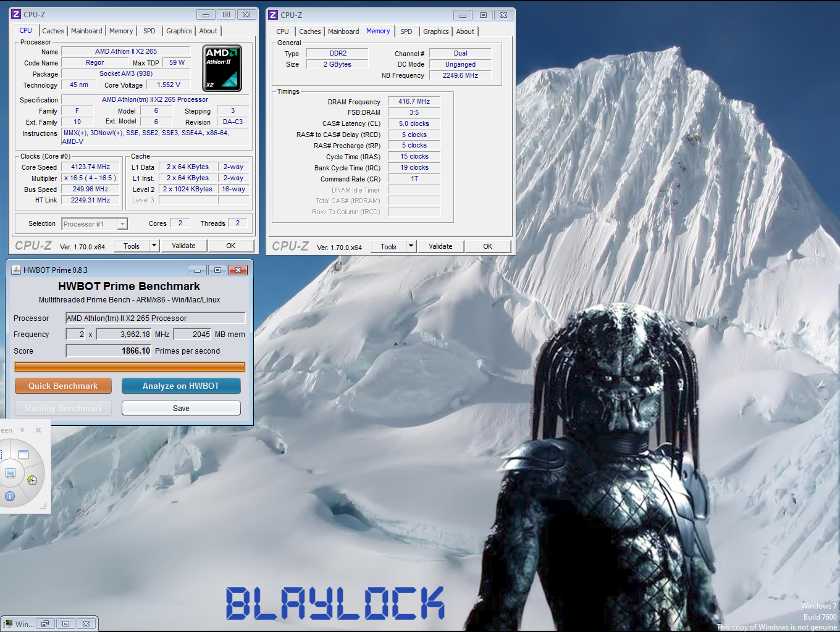Click the Revision value DA-C3
Viewport: 840px width, 632px height.
(x=233, y=122)
